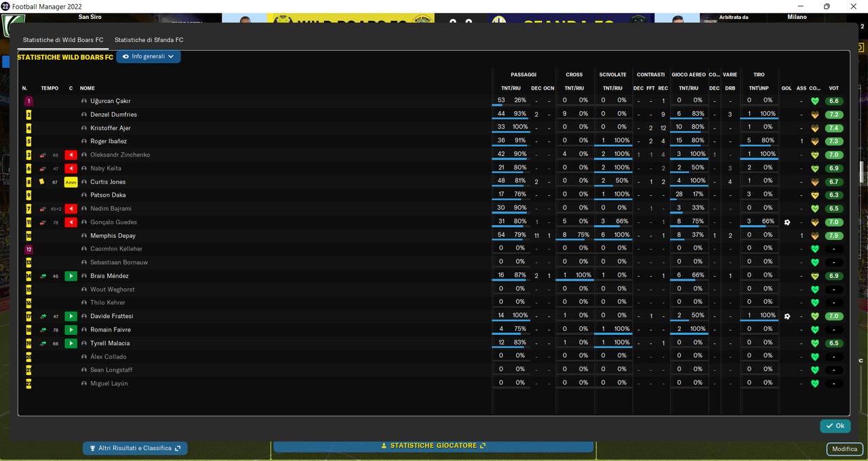Click Nedim Bajrami's red substituted-off arrow icon
Screen dimensions: 868x461
tap(71, 209)
